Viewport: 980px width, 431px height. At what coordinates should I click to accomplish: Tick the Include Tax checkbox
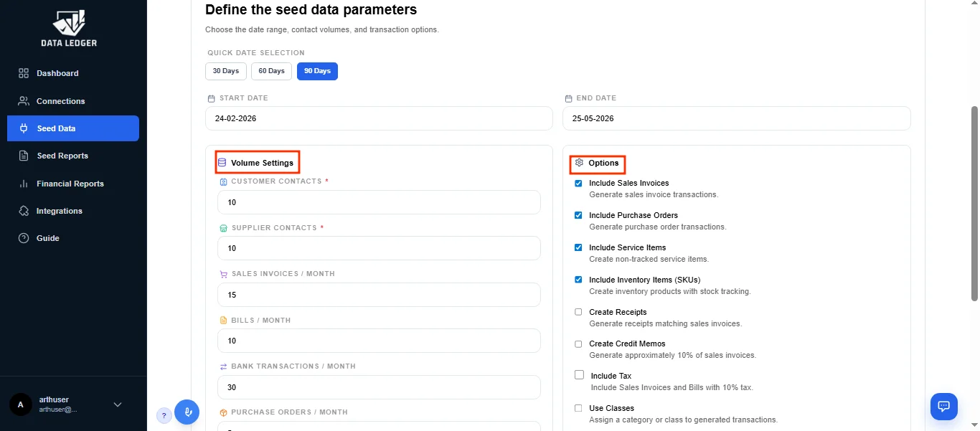[580, 375]
